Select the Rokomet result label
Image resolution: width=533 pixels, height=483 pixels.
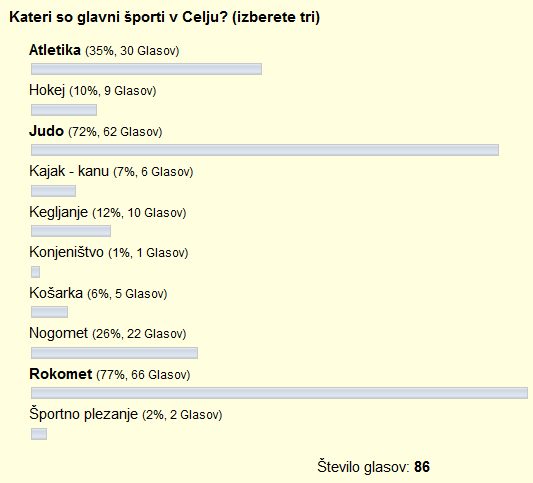pos(110,374)
